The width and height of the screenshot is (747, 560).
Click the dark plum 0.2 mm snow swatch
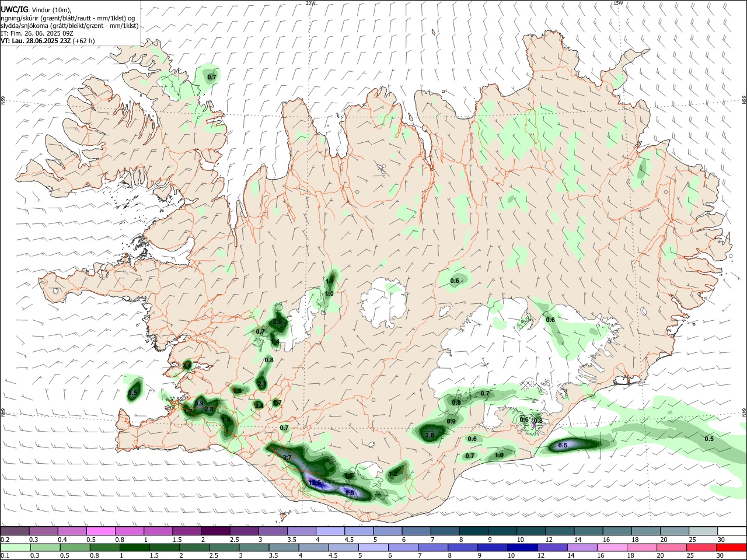pyautogui.click(x=15, y=531)
